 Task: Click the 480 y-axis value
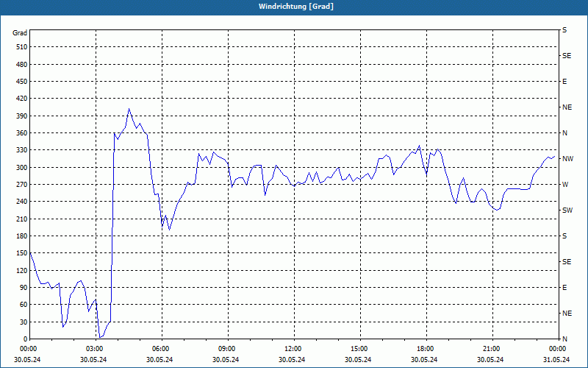pos(22,64)
